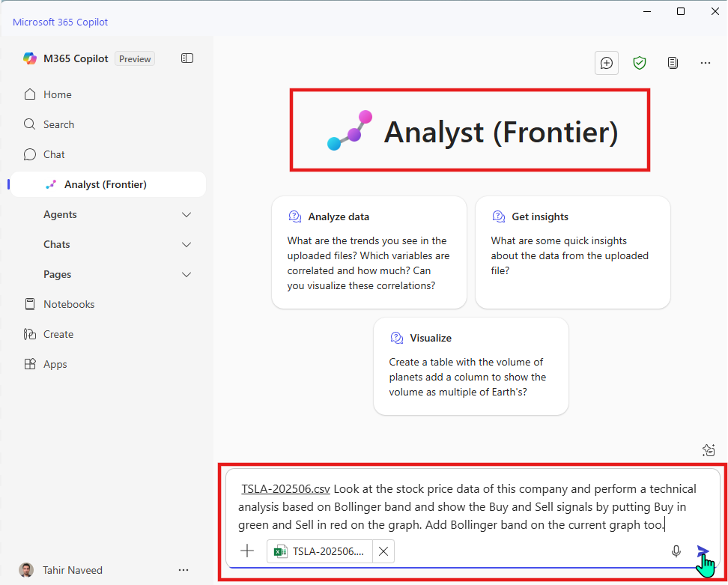This screenshot has height=585, width=728.
Task: Remove the attached TSLA-202506 file chip
Action: 383,551
